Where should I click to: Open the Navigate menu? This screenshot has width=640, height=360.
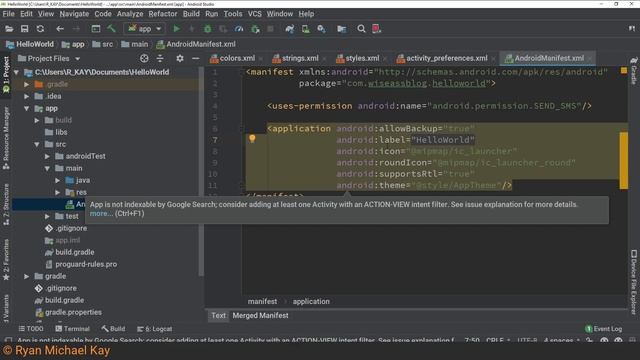coord(74,14)
